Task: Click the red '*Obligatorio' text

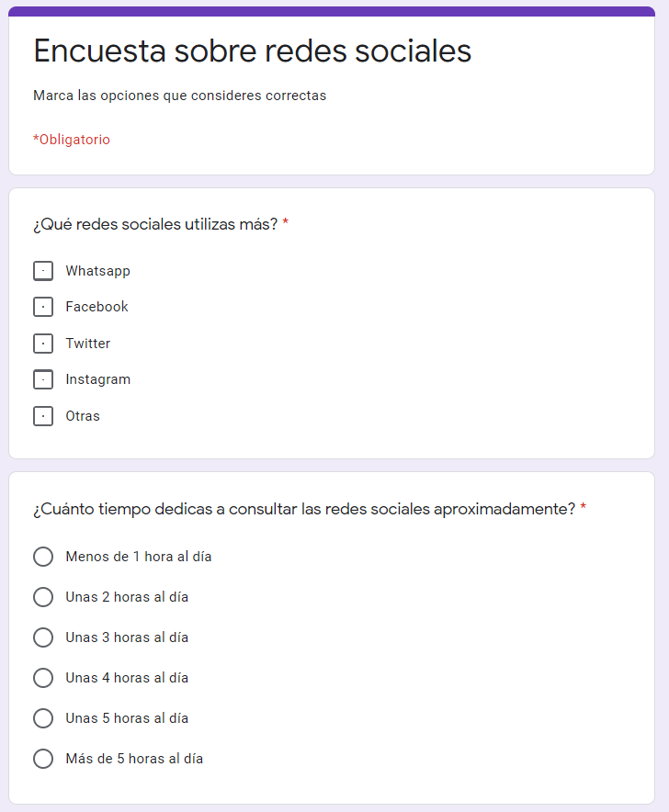Action: (72, 140)
